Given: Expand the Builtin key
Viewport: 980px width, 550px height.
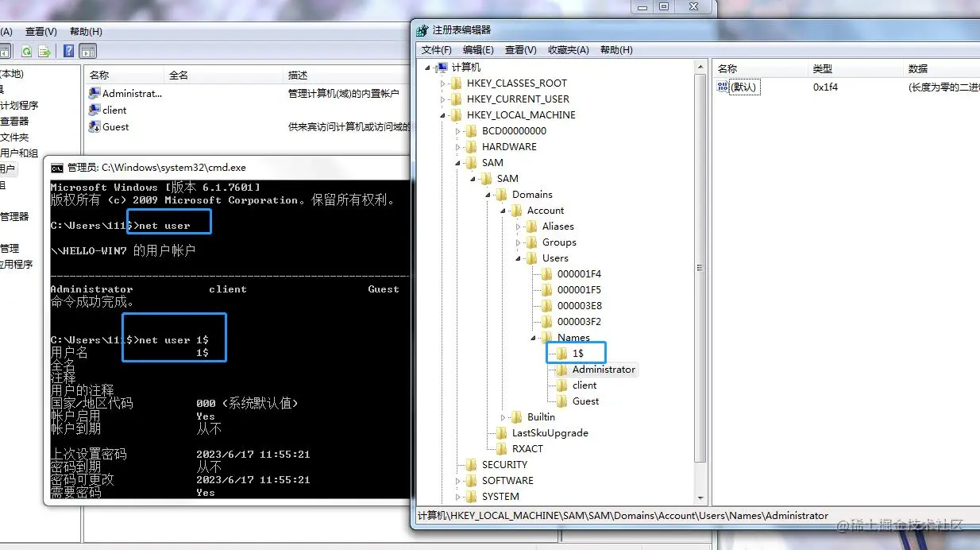Looking at the screenshot, I should click(x=504, y=417).
